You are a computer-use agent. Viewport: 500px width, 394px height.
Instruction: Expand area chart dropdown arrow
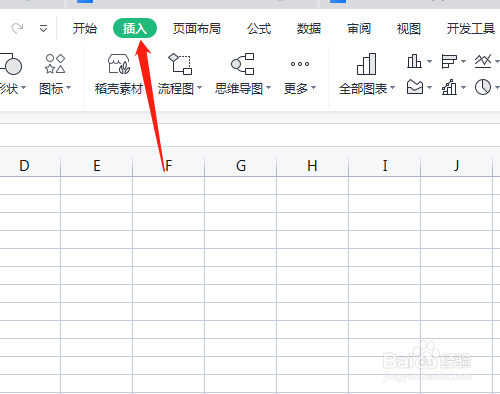pyautogui.click(x=429, y=88)
